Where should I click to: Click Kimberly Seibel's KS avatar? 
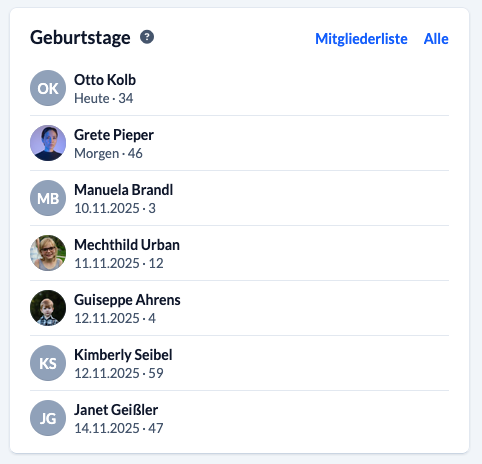point(48,363)
